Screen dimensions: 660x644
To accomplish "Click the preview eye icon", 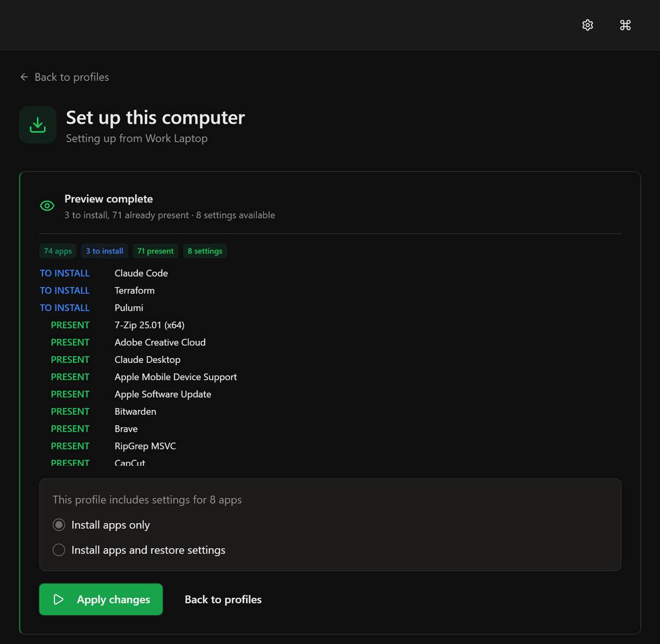I will 47,206.
